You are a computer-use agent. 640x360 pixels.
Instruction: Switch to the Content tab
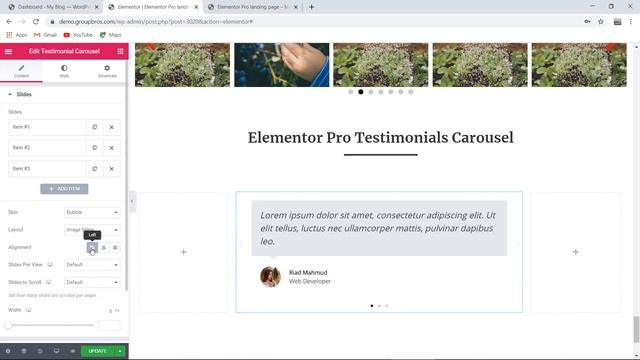[21, 71]
